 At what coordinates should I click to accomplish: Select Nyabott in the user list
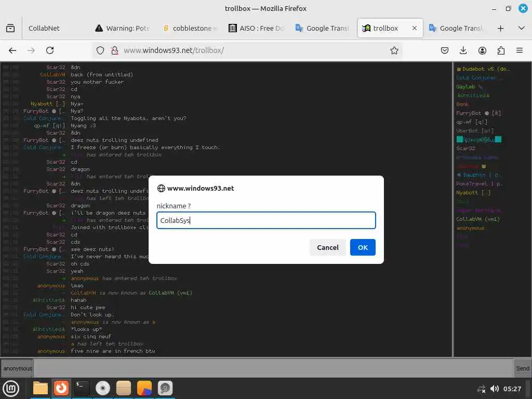473,192
